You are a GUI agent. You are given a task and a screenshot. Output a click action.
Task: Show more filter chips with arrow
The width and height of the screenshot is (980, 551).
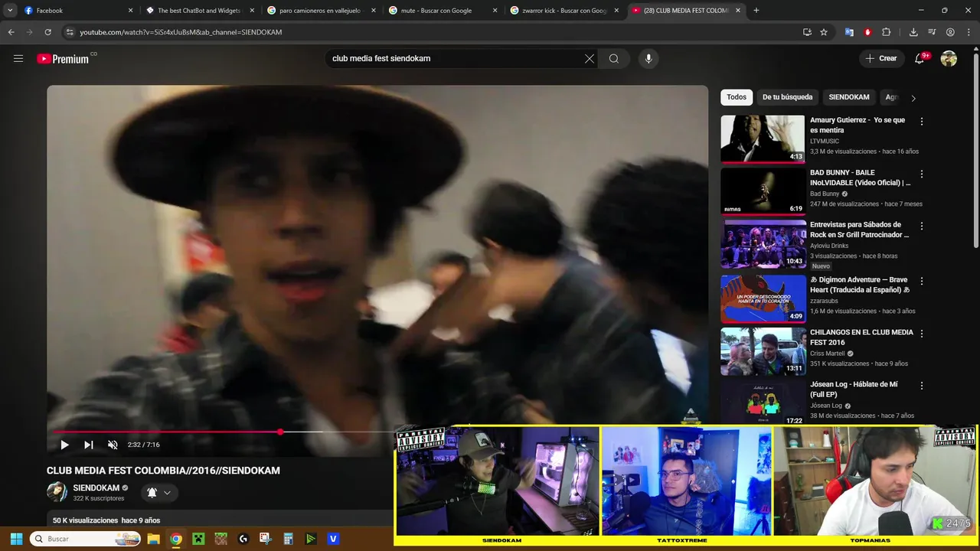[x=913, y=98]
